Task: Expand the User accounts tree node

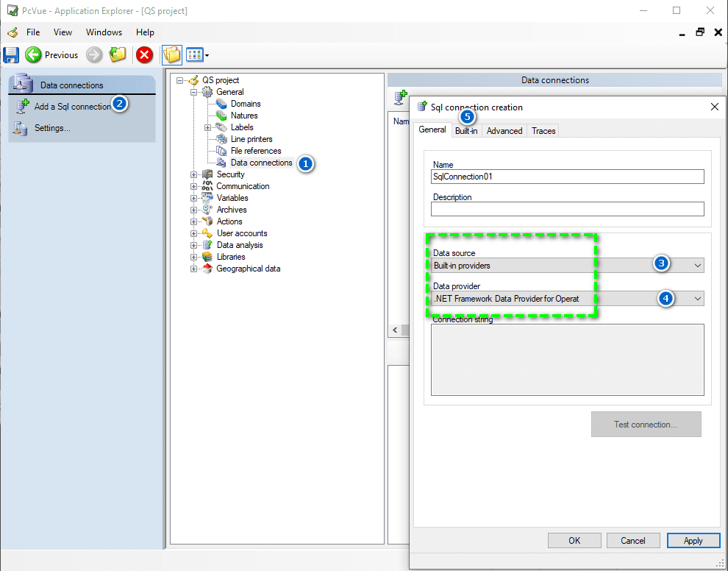Action: click(193, 233)
